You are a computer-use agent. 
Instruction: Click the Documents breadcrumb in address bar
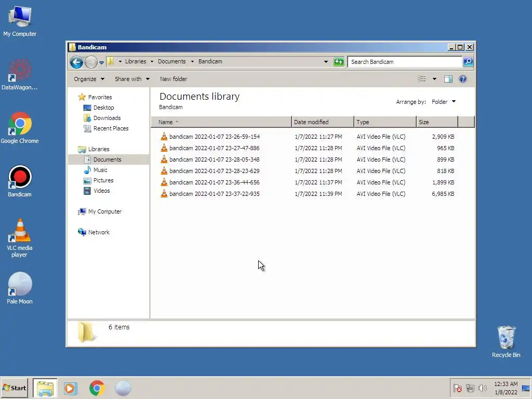click(171, 61)
